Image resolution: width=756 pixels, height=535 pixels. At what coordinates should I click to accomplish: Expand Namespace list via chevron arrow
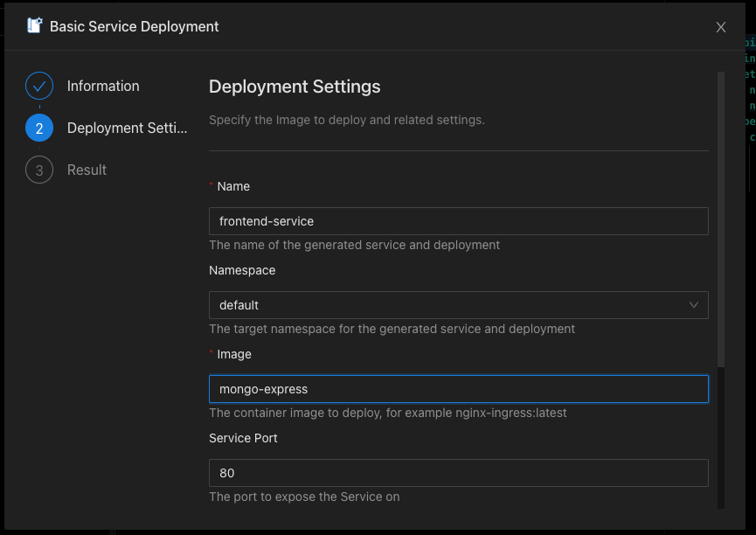tap(694, 305)
